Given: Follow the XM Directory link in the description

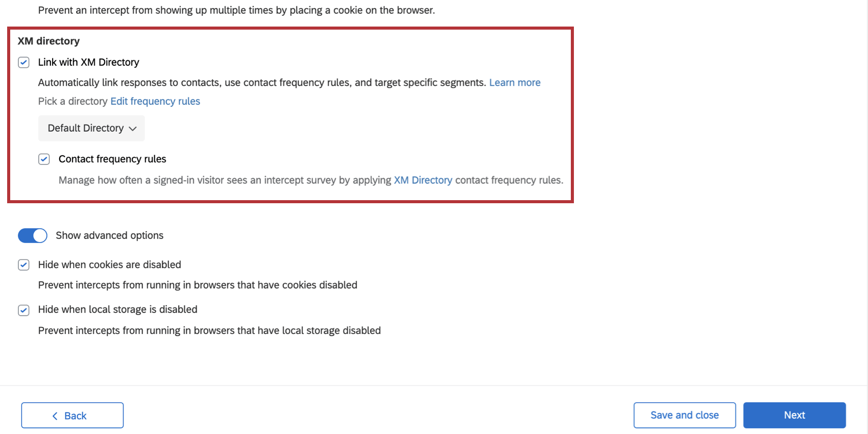Looking at the screenshot, I should pos(423,180).
